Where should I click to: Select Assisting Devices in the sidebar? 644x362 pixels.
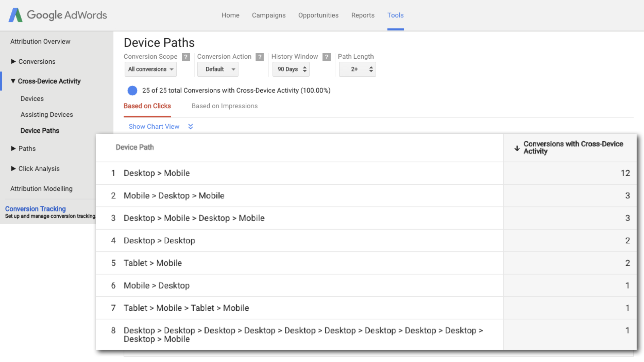(47, 114)
